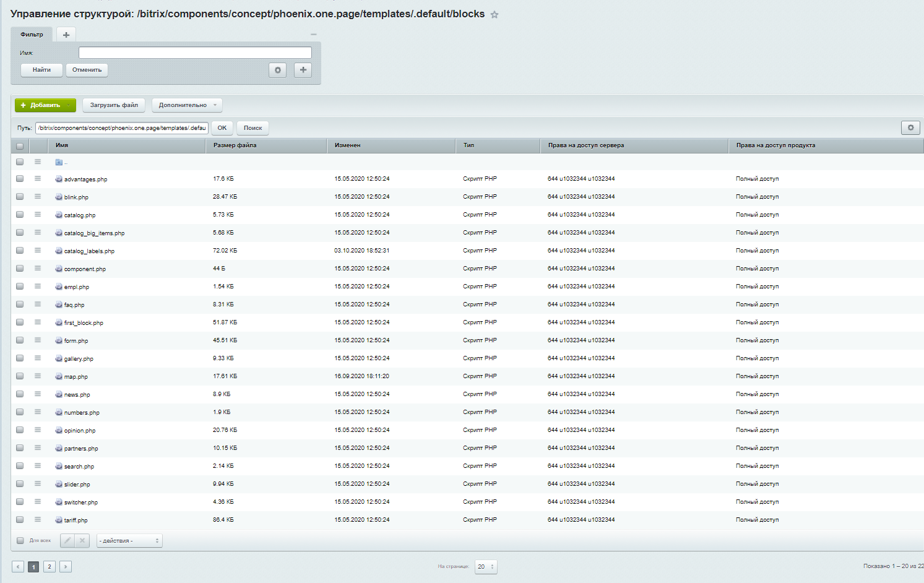
Task: Sort by 'Права на доступ продукта' header
Action: pos(826,145)
